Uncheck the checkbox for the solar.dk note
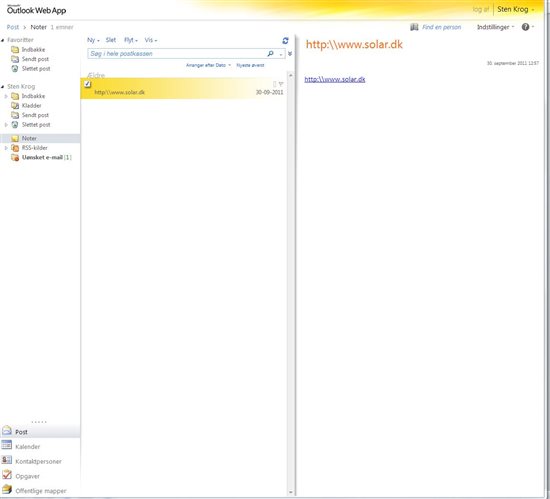The height and width of the screenshot is (499, 550). (x=88, y=84)
